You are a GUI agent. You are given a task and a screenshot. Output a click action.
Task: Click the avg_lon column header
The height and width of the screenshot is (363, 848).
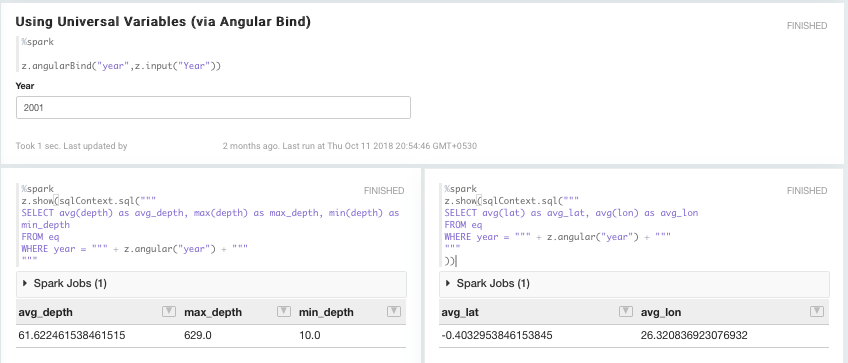pos(661,312)
